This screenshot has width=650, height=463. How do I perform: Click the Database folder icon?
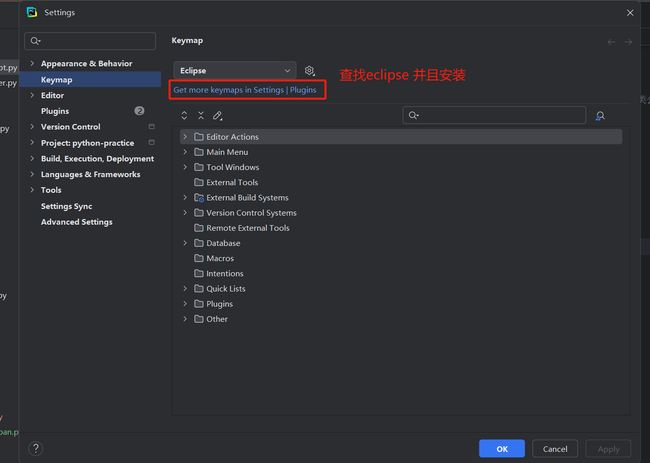pos(199,243)
